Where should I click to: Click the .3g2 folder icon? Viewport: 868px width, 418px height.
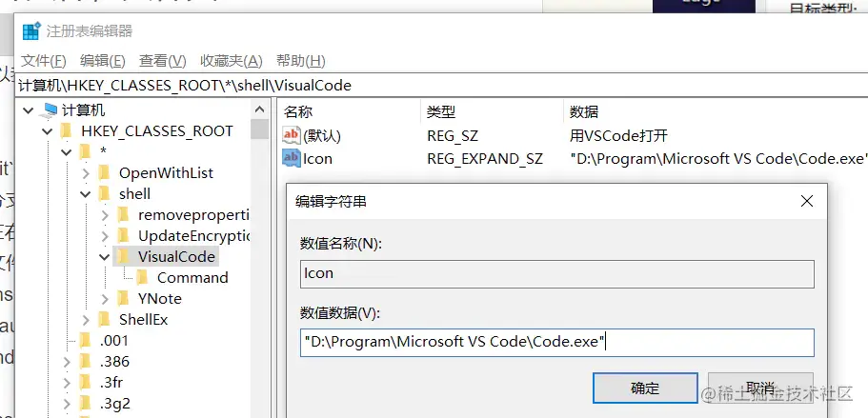click(85, 403)
